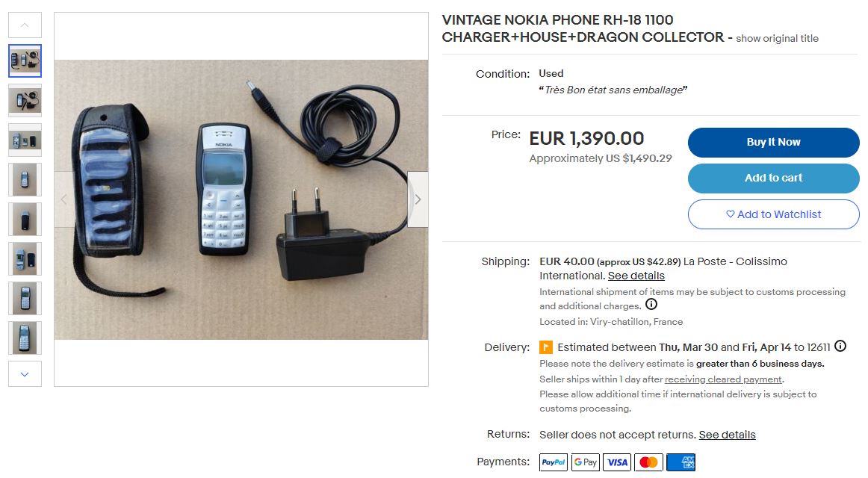The height and width of the screenshot is (478, 868).
Task: Click the orange delivery flag icon
Action: point(546,347)
